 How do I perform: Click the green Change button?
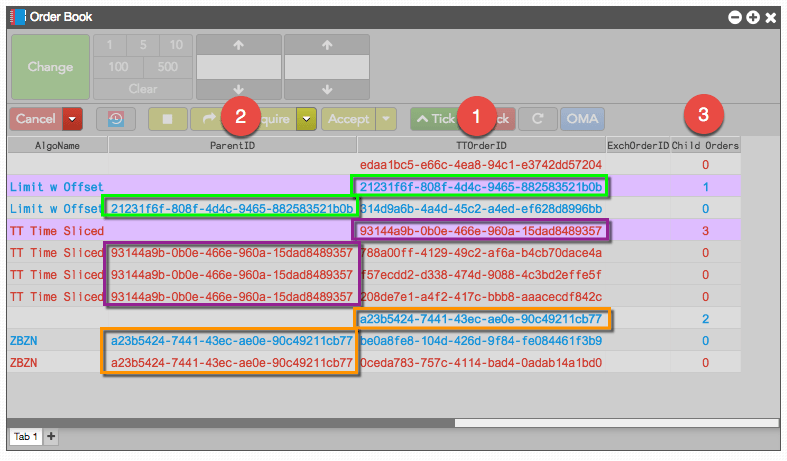coord(50,67)
